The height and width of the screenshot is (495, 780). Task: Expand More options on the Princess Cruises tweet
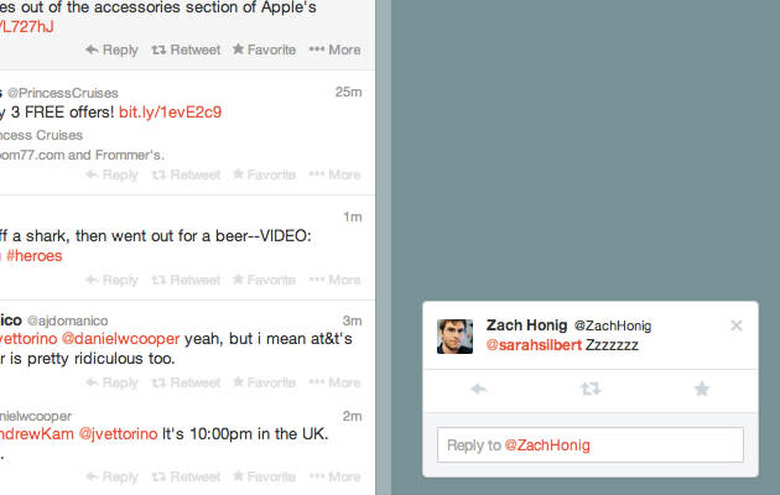[335, 174]
